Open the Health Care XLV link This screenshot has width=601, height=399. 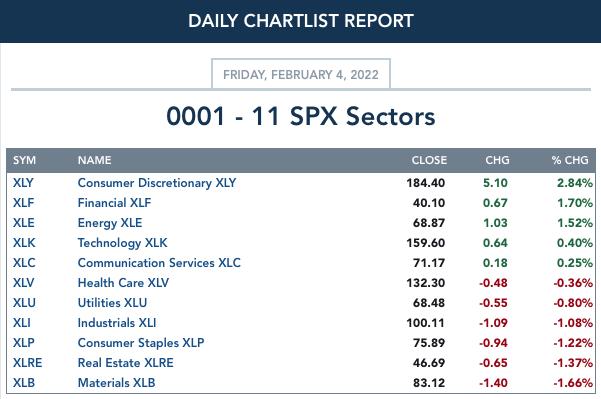[x=123, y=283]
